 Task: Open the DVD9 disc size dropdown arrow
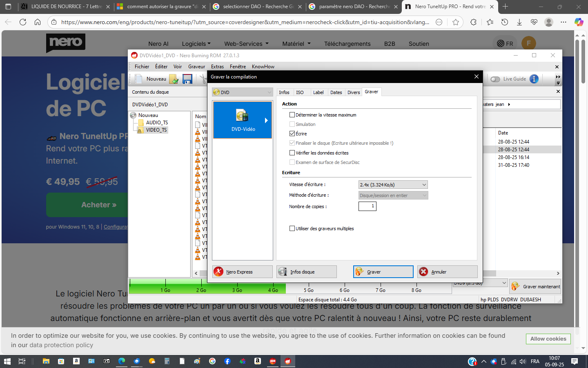pyautogui.click(x=504, y=283)
